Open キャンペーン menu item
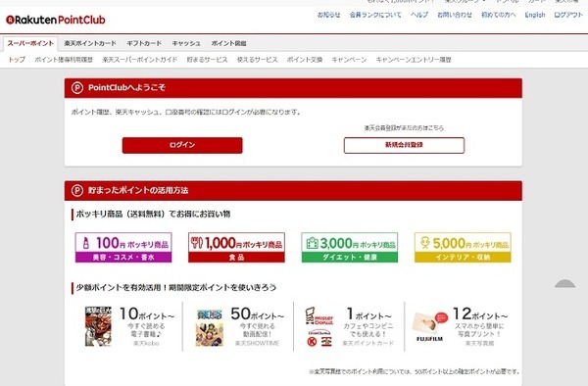Screen dimensions: 588x386 (x=349, y=60)
